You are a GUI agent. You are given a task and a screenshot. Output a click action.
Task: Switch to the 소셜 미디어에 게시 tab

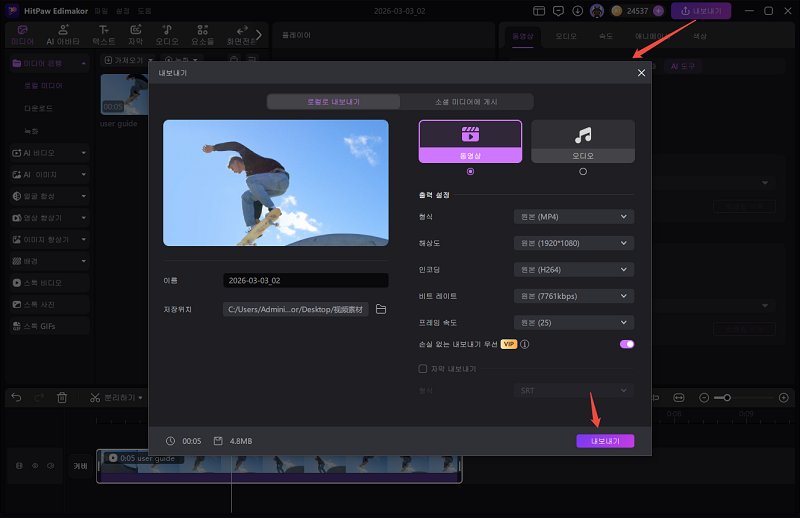466,101
